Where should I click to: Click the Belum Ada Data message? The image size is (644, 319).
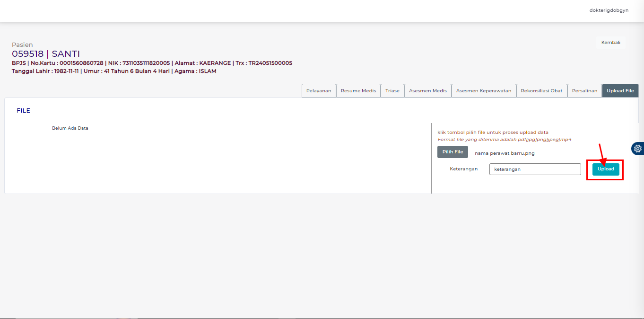click(70, 128)
